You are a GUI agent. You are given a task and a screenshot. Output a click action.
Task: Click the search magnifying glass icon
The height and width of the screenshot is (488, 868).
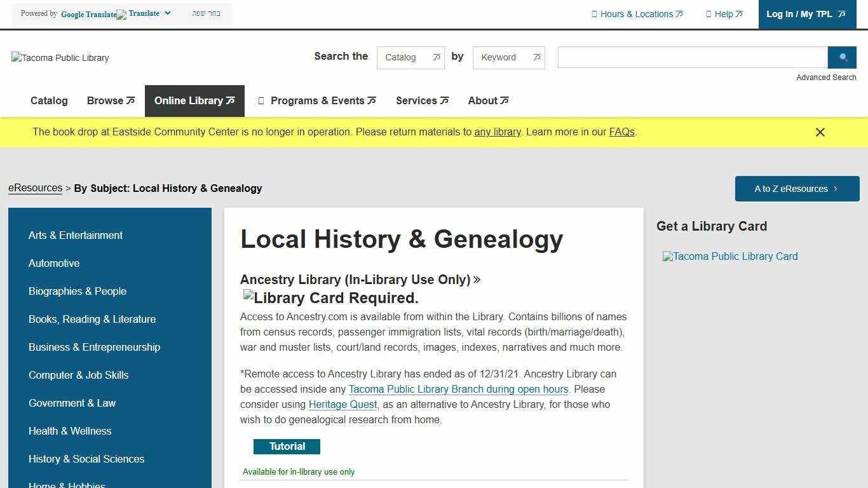842,57
